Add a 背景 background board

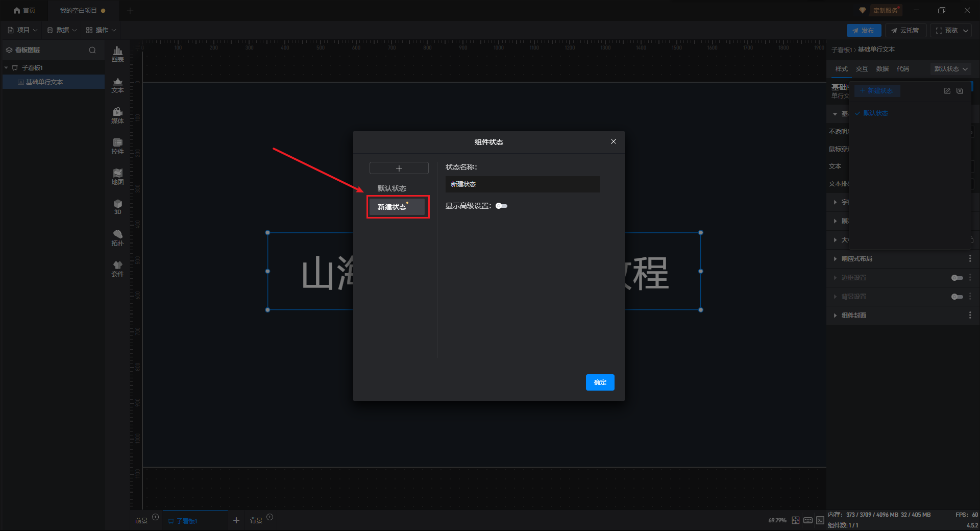270,517
